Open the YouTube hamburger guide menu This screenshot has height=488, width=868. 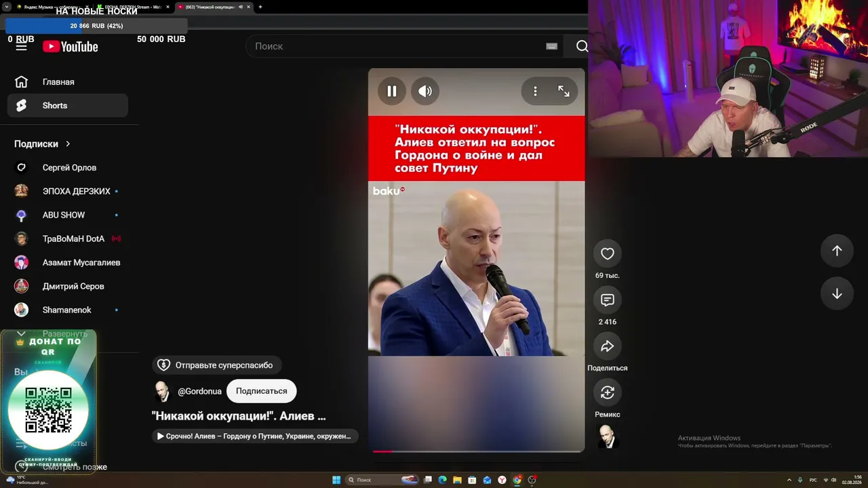pos(21,46)
